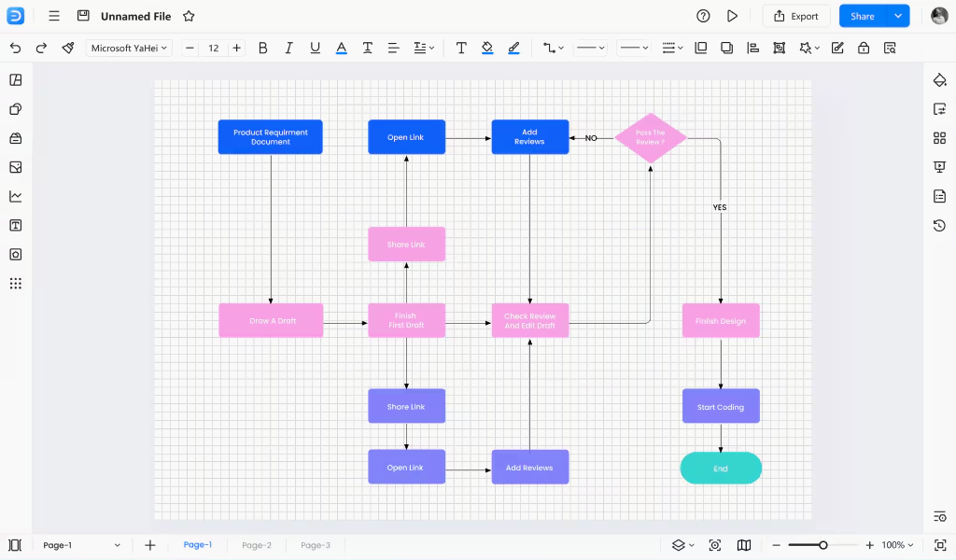The width and height of the screenshot is (956, 560).
Task: Toggle underline formatting
Action: click(x=316, y=49)
